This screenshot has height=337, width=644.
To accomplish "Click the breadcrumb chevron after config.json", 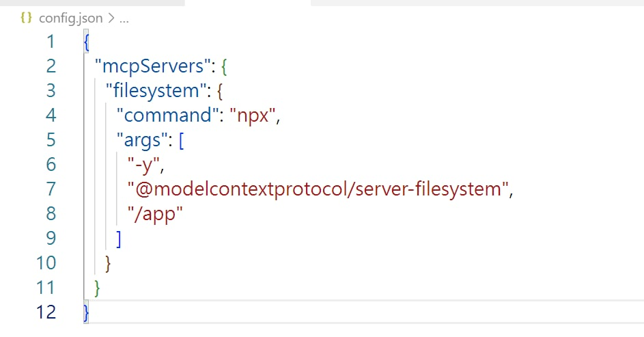I will tap(111, 18).
